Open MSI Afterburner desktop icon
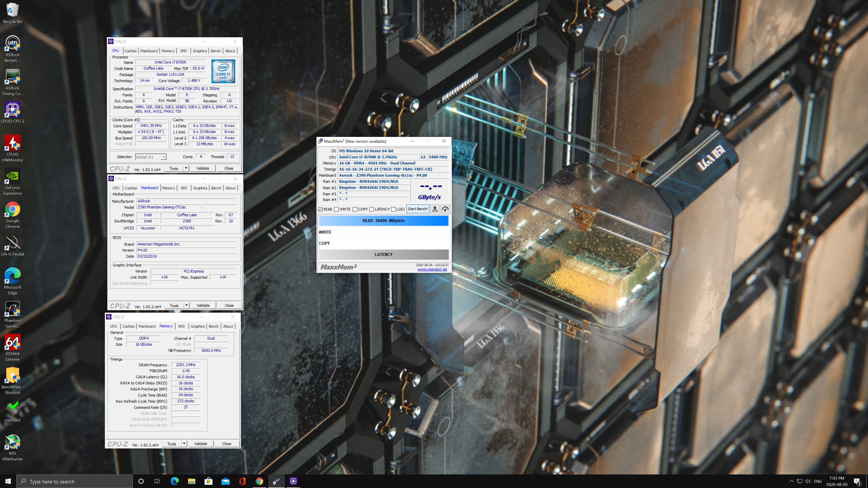This screenshot has height=488, width=868. pyautogui.click(x=12, y=448)
